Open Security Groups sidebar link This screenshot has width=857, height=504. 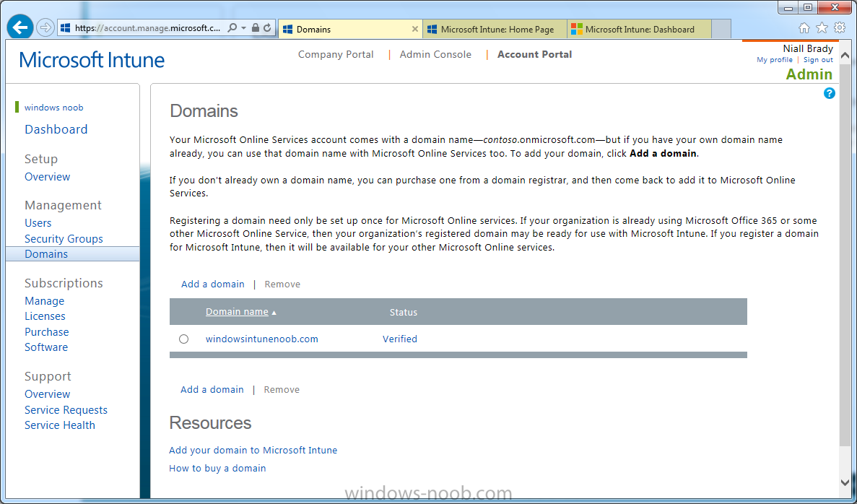click(64, 239)
